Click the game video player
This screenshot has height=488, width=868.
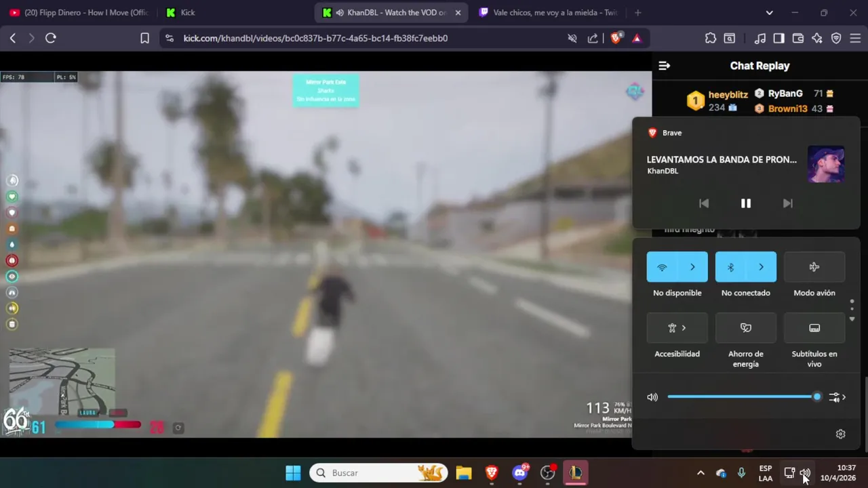[325, 254]
